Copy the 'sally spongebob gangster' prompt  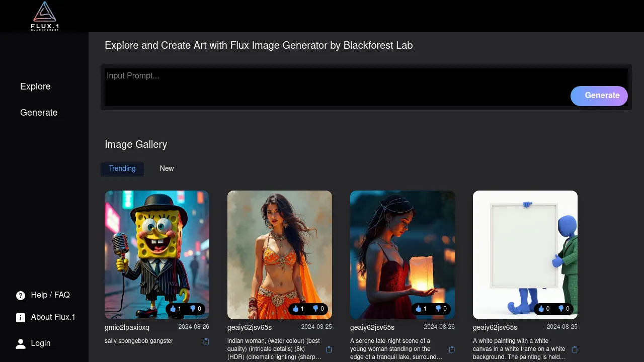(206, 341)
